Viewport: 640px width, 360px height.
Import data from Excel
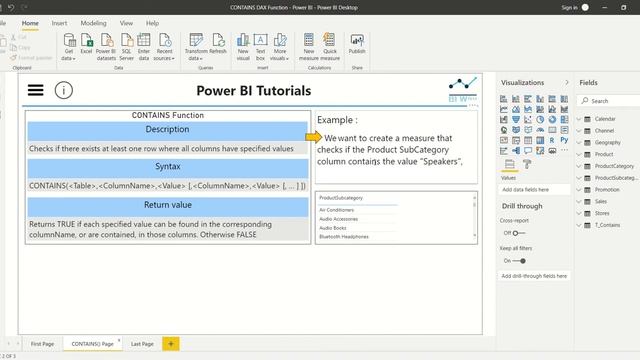click(x=87, y=43)
